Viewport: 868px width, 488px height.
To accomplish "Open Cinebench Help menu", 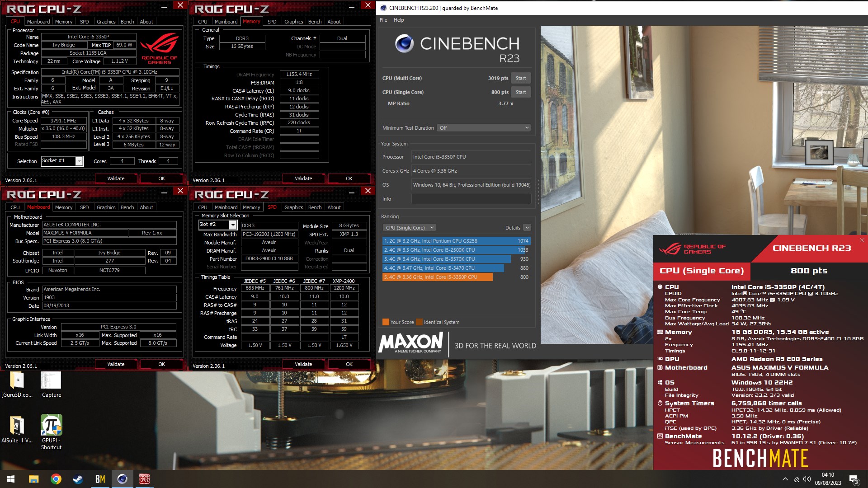I will coord(399,20).
